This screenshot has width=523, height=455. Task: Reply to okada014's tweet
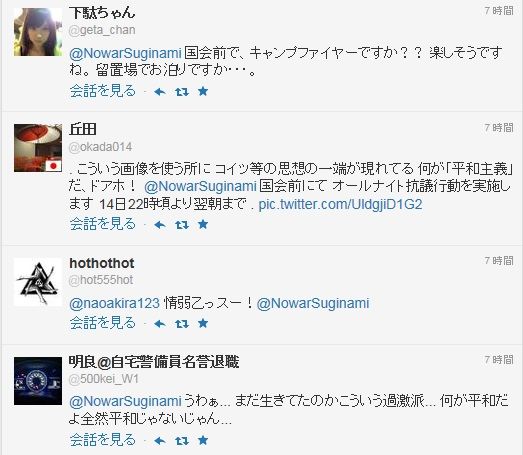(x=160, y=225)
